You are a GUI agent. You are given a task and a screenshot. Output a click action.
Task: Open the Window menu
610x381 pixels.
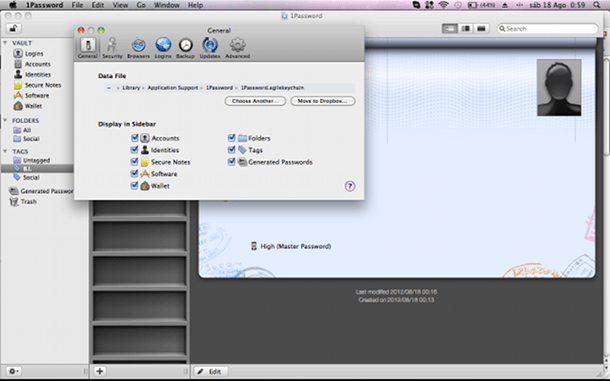167,5
